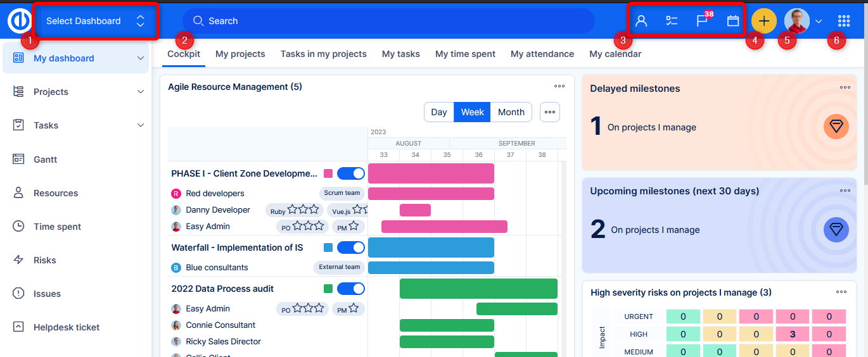This screenshot has height=357, width=868.
Task: Click the Delayed milestones diamond icon
Action: pyautogui.click(x=836, y=127)
